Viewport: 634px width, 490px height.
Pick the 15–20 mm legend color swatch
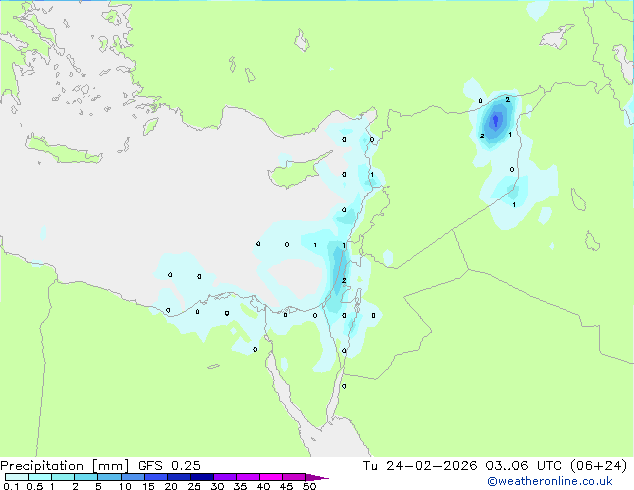click(x=156, y=477)
